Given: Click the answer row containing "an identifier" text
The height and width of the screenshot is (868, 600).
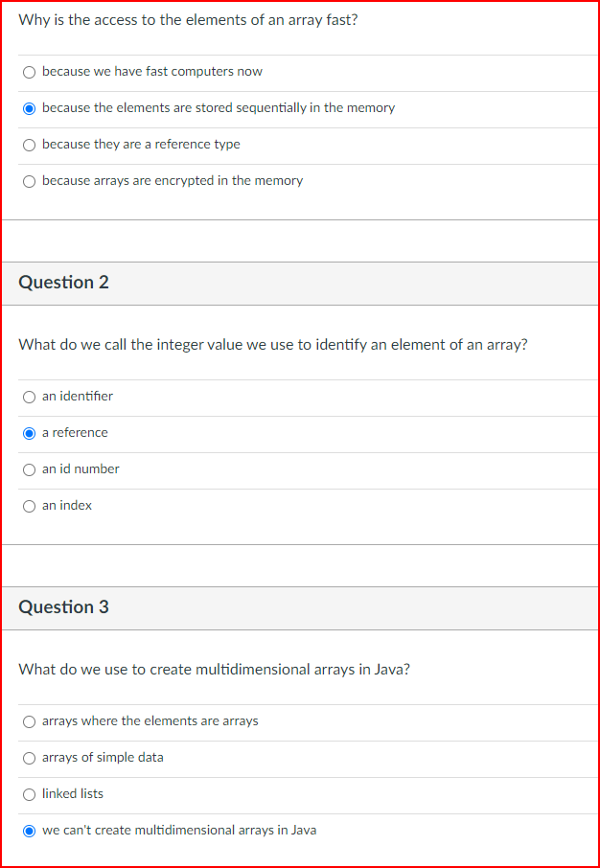Looking at the screenshot, I should click(x=77, y=397).
